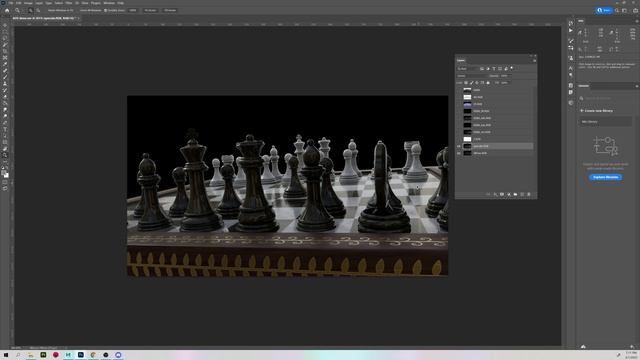Open My Library list in Libraries panel
640x360 pixels.
tap(605, 122)
